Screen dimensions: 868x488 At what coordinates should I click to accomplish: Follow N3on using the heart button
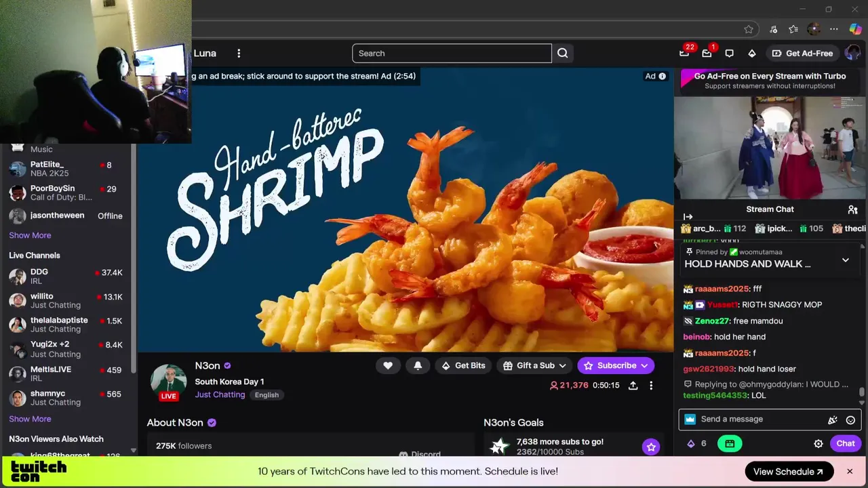pos(388,365)
